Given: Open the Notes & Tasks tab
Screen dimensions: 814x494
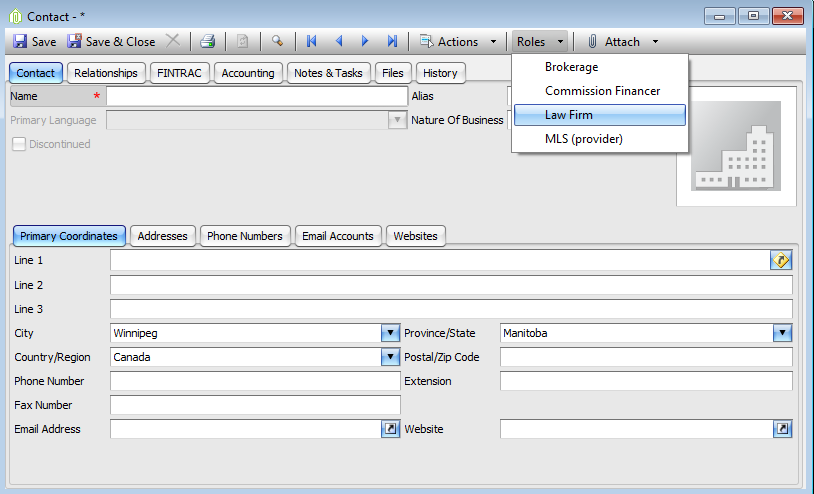Looking at the screenshot, I should 328,73.
